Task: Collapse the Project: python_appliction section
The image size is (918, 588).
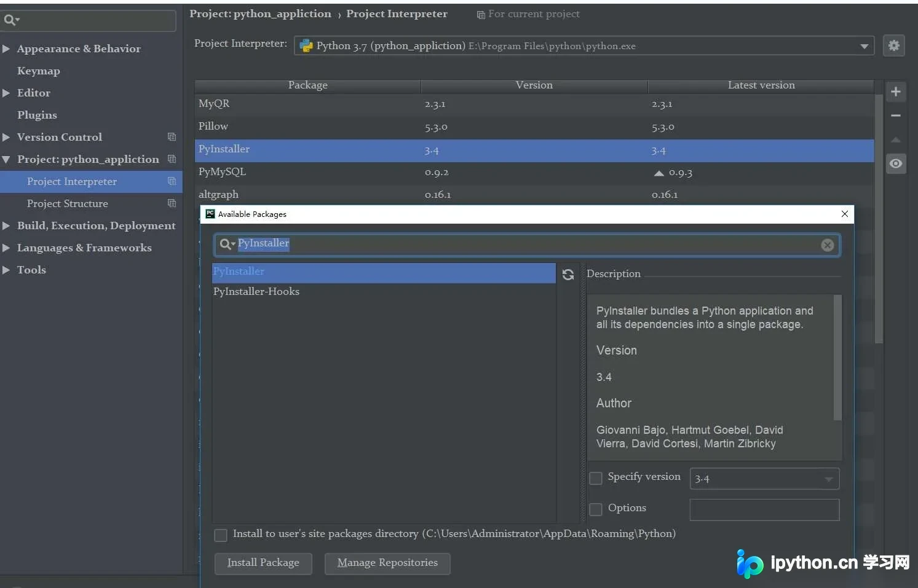Action: [x=6, y=159]
